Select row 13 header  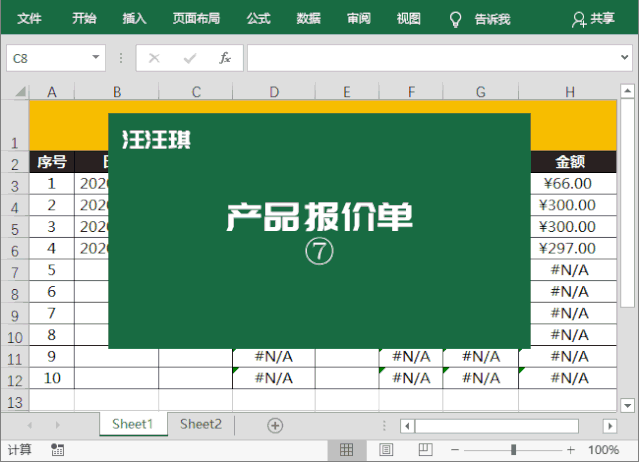point(15,402)
